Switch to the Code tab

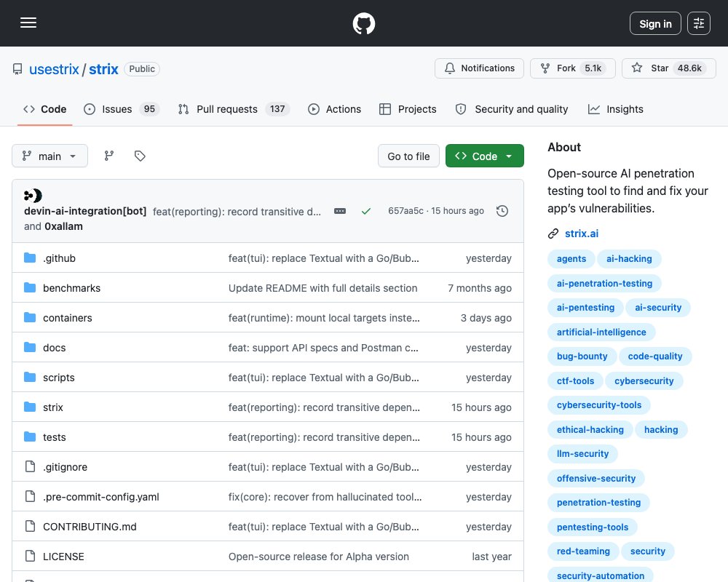44,109
